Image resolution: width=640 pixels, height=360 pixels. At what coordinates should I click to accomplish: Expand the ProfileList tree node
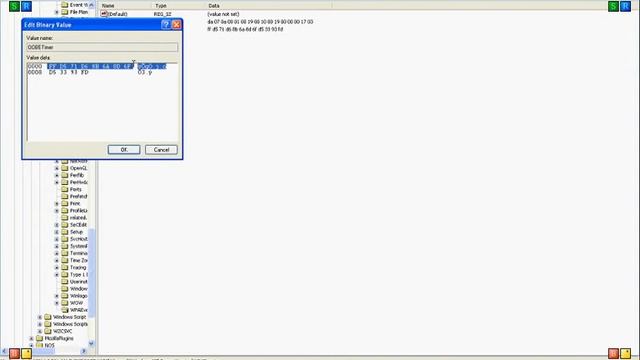click(57, 211)
